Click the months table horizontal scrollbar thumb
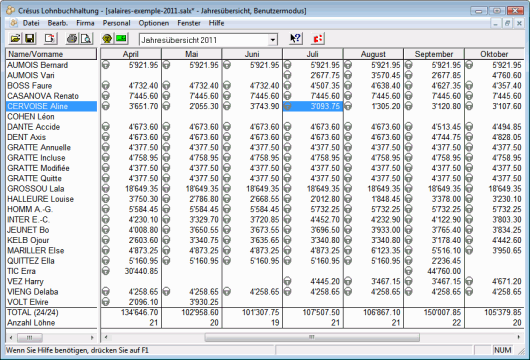 point(312,337)
